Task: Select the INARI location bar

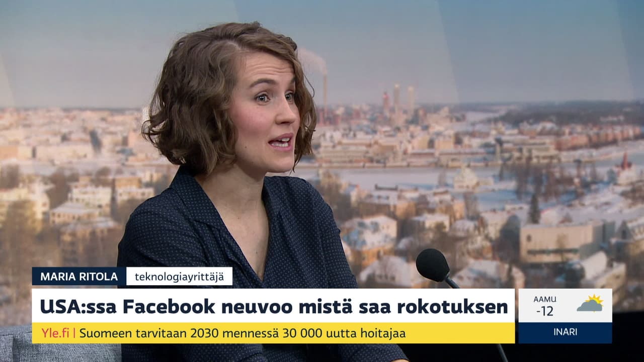Action: click(x=565, y=332)
